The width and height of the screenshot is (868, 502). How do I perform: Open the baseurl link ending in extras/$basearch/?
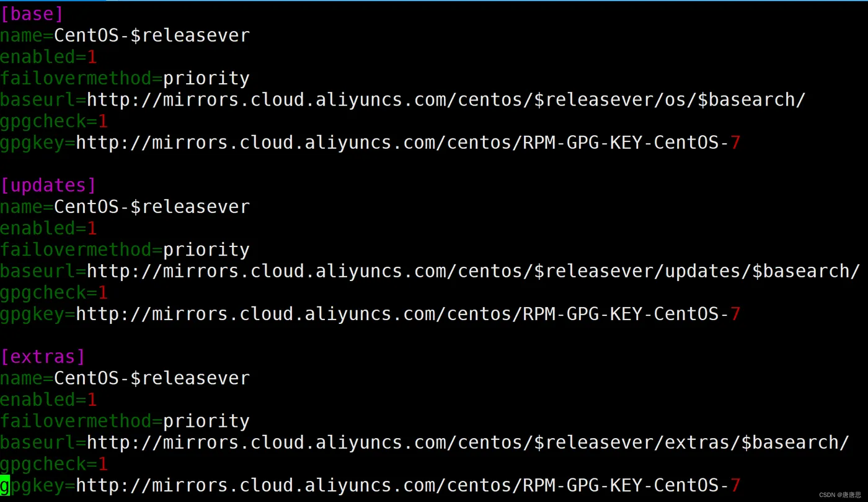[x=467, y=442]
